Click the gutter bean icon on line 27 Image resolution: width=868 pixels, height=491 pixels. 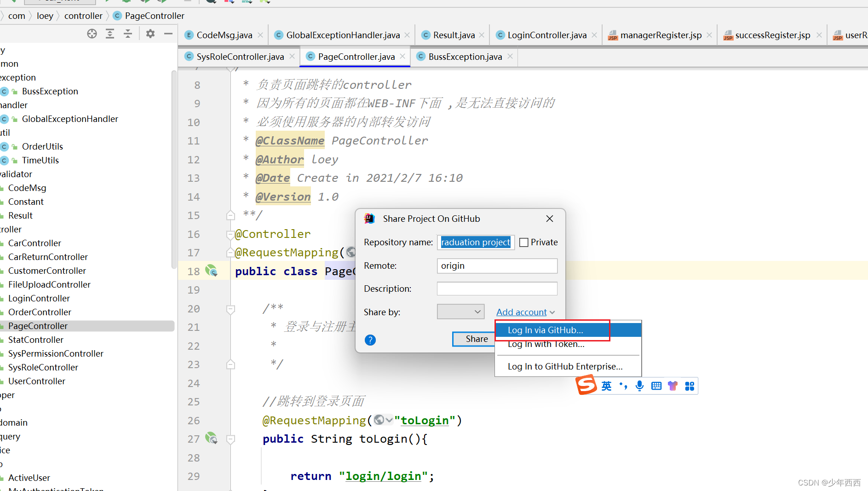click(x=211, y=438)
